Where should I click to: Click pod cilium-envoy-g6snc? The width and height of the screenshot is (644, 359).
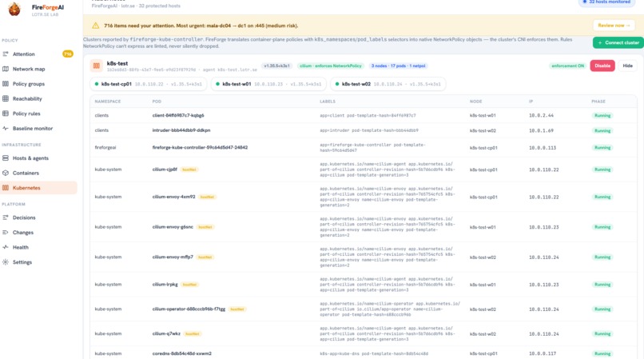173,227
